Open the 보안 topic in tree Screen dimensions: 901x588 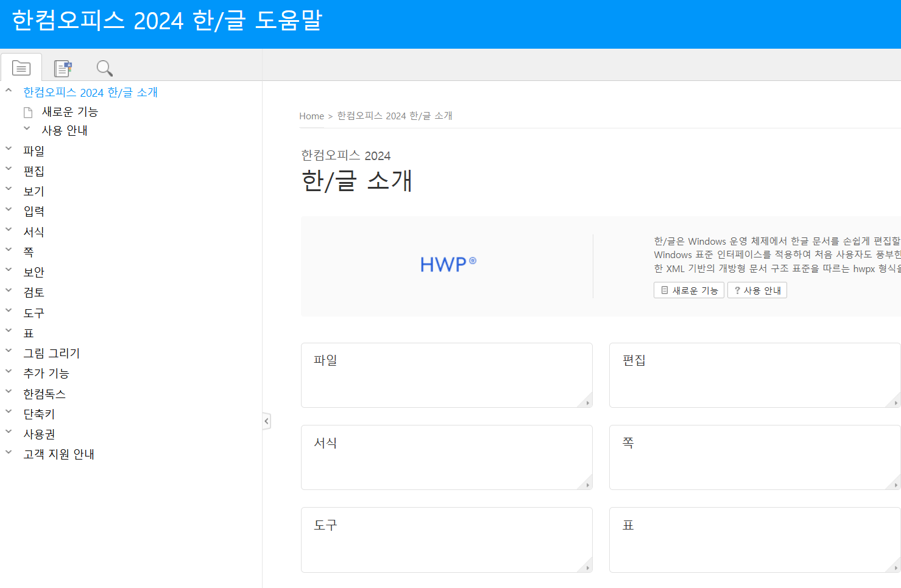click(x=34, y=272)
